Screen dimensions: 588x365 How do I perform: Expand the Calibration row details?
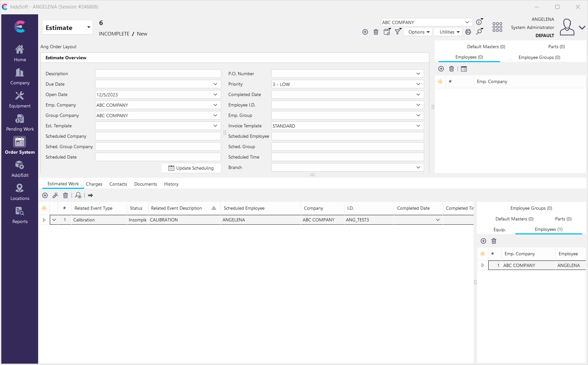click(44, 220)
